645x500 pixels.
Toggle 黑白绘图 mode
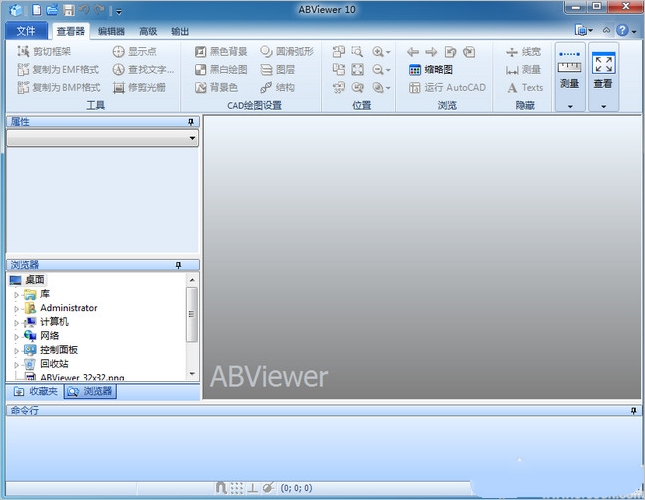pyautogui.click(x=220, y=69)
